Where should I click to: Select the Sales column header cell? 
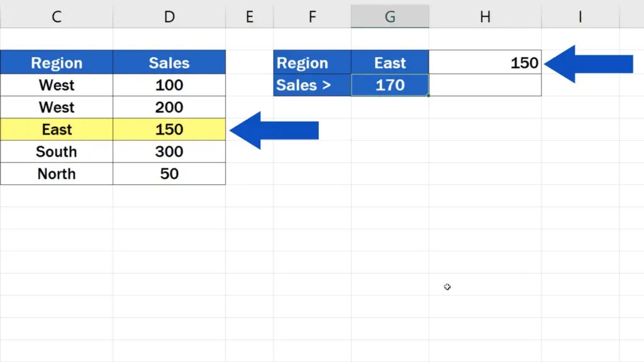point(169,62)
